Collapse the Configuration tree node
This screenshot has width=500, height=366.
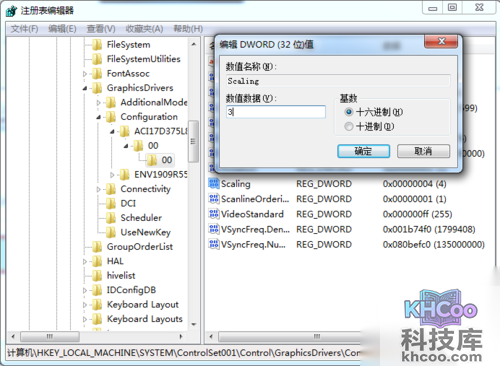pyautogui.click(x=99, y=117)
